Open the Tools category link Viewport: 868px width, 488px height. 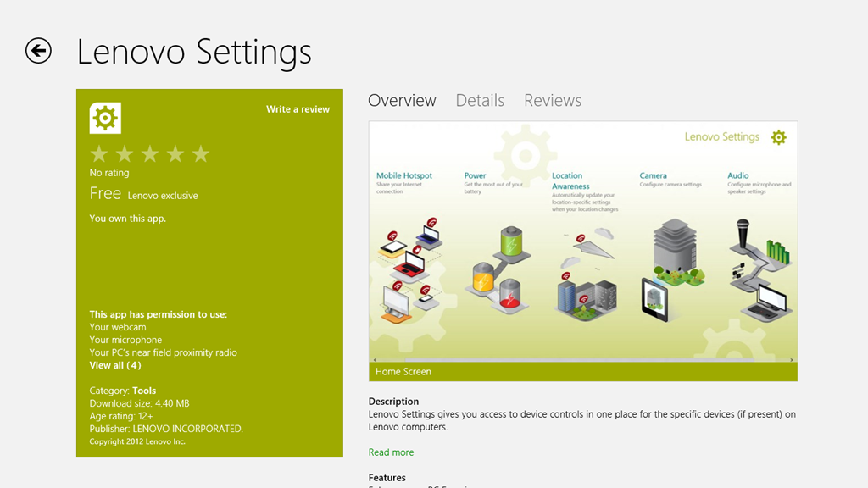pyautogui.click(x=144, y=391)
